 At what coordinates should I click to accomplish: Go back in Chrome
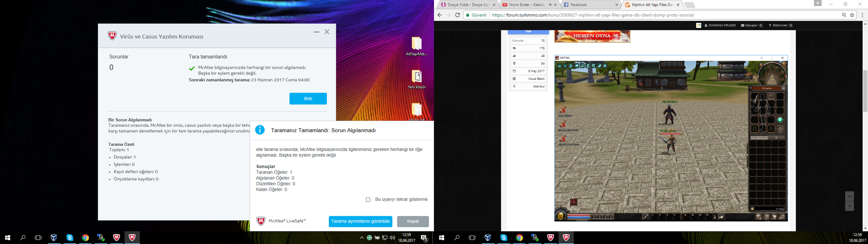coord(440,15)
